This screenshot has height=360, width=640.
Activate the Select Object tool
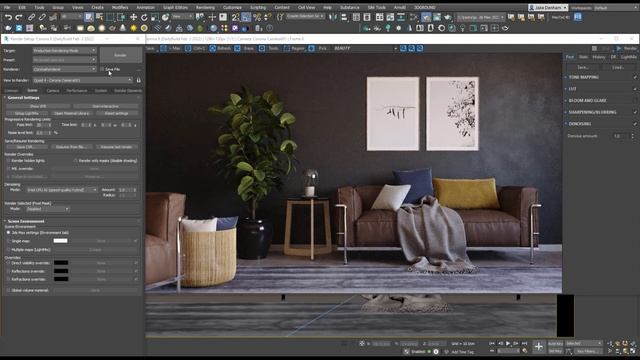coord(89,17)
